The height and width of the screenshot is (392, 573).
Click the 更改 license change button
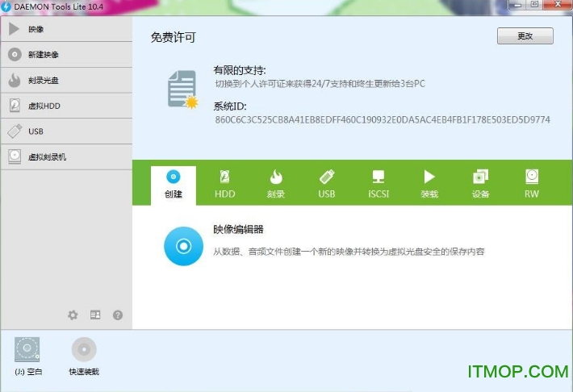(525, 36)
